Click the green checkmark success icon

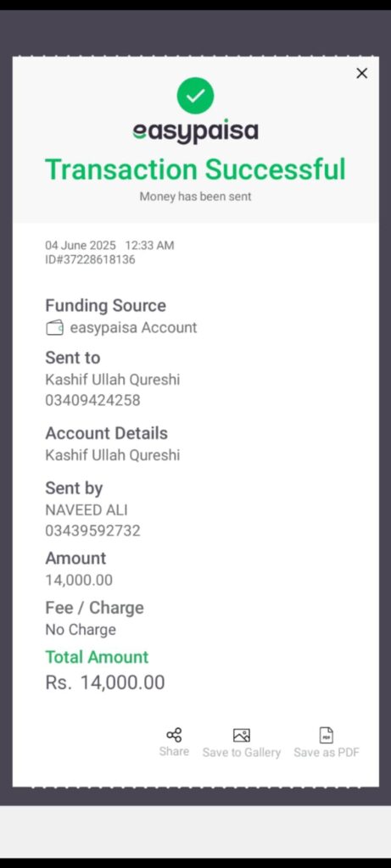(x=195, y=96)
